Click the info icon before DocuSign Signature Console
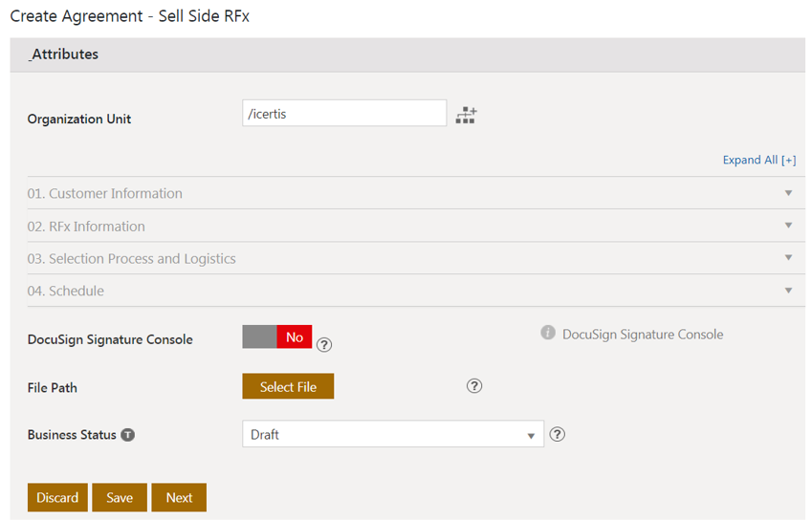 pos(548,333)
